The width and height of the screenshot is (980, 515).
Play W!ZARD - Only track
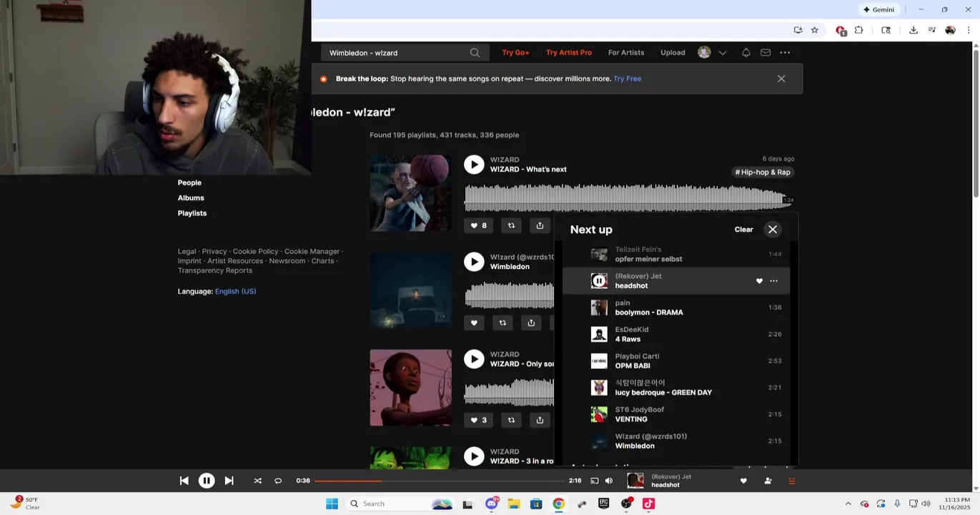coord(474,359)
